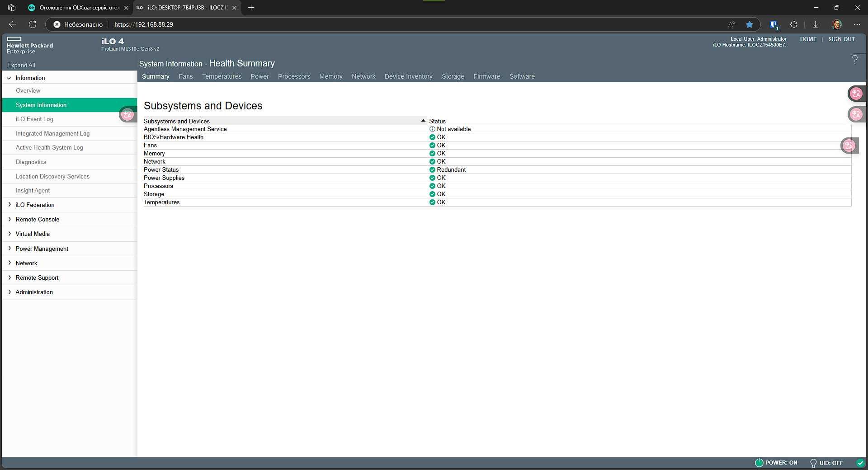The height and width of the screenshot is (470, 868).
Task: Click the HOME link
Action: tap(808, 39)
